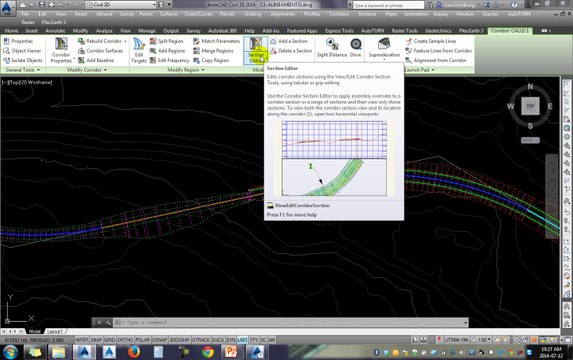Toggle OSNAP in status bar
This screenshot has width=573, height=360.
click(x=159, y=340)
